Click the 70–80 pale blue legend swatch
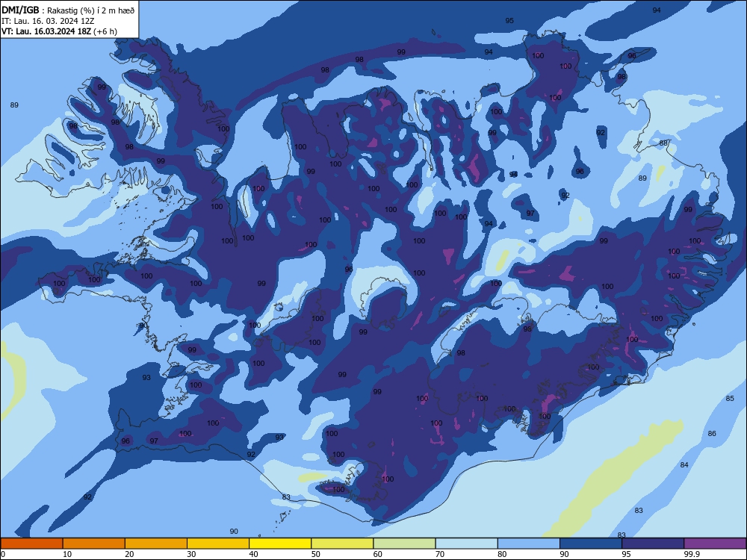The height and width of the screenshot is (560, 747). click(x=466, y=544)
